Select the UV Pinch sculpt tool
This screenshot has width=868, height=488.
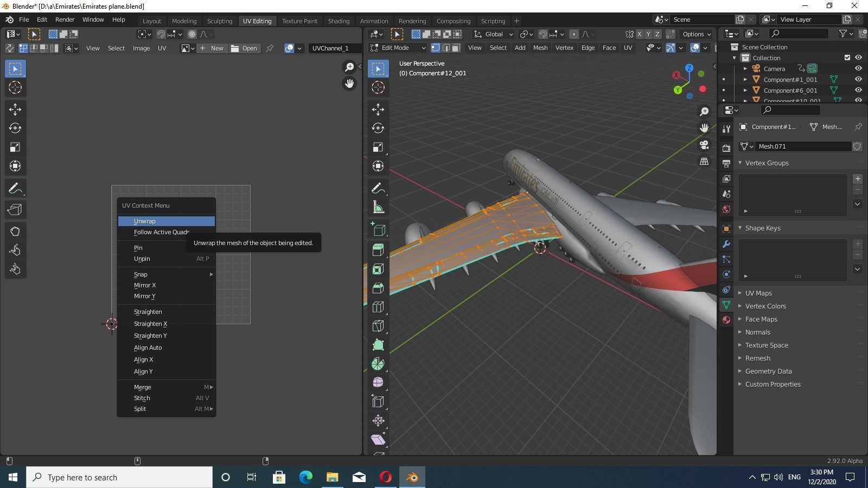coord(15,269)
